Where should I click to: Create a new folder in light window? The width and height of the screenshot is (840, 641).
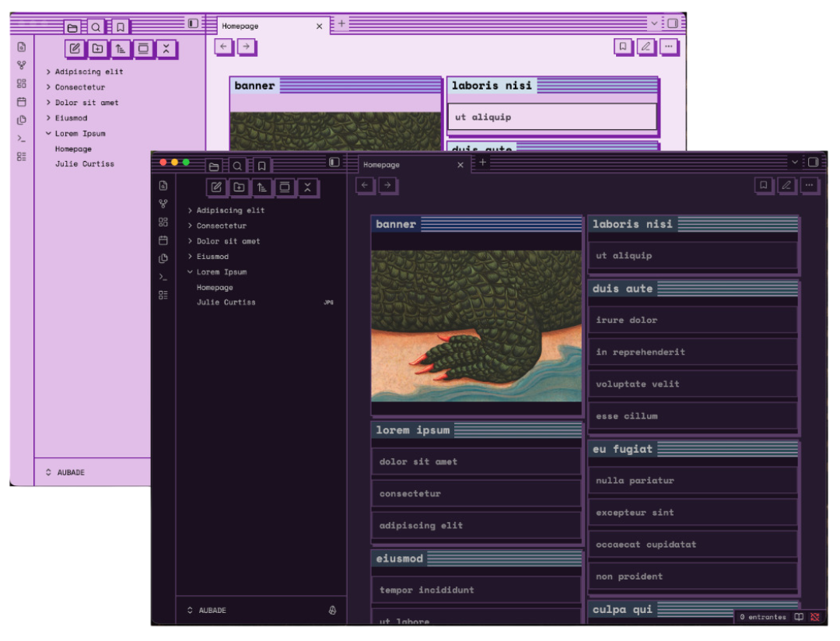97,49
